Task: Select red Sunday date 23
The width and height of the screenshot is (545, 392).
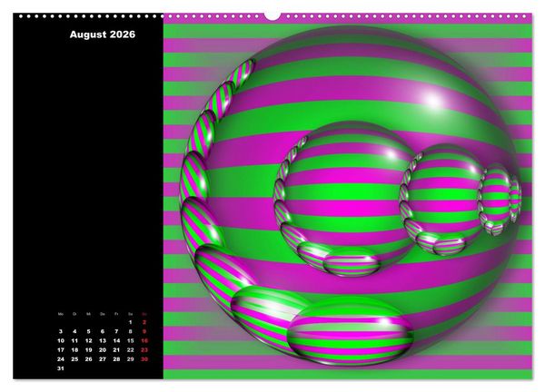Action: pos(144,350)
